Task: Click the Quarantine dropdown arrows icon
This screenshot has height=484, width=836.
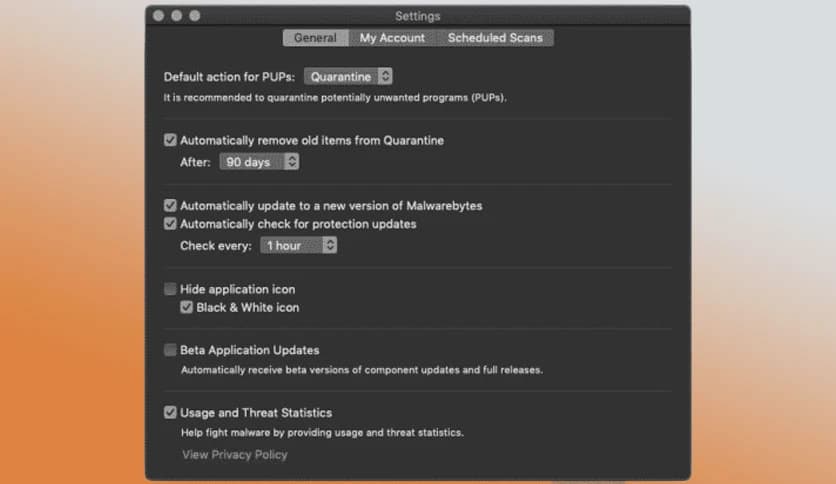Action: 386,76
